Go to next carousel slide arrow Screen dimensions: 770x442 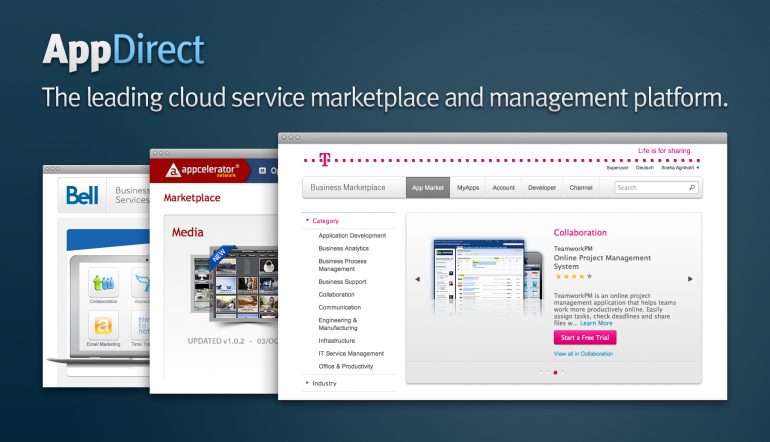[690, 279]
